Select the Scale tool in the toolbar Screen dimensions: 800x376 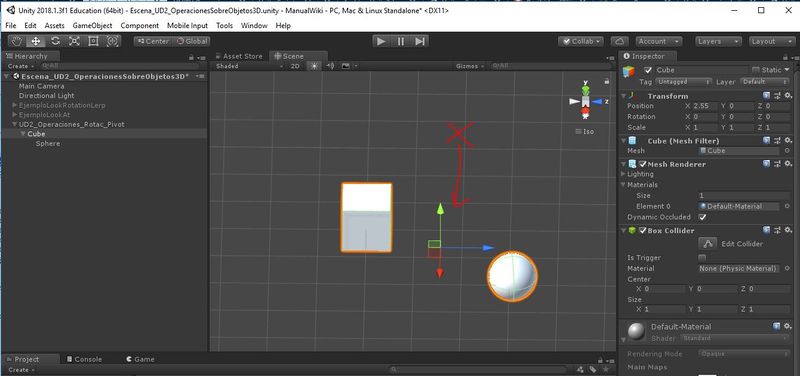[74, 41]
